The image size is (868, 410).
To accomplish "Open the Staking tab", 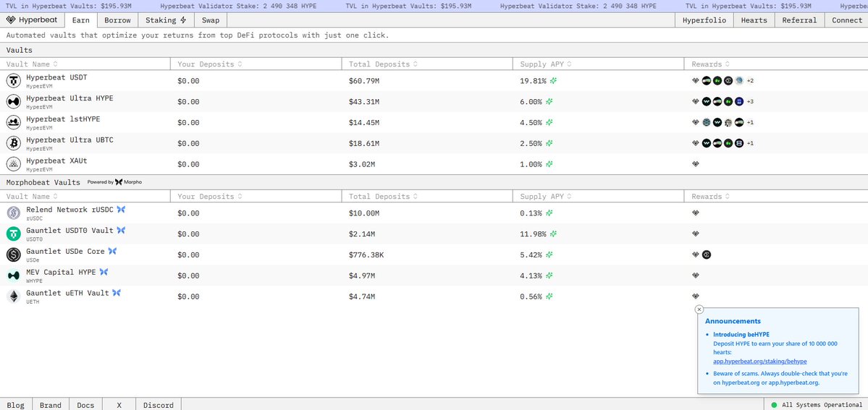I will (x=166, y=20).
